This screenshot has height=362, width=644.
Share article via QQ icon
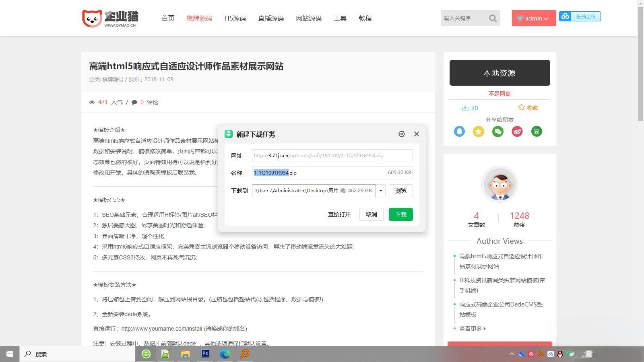pos(459,131)
